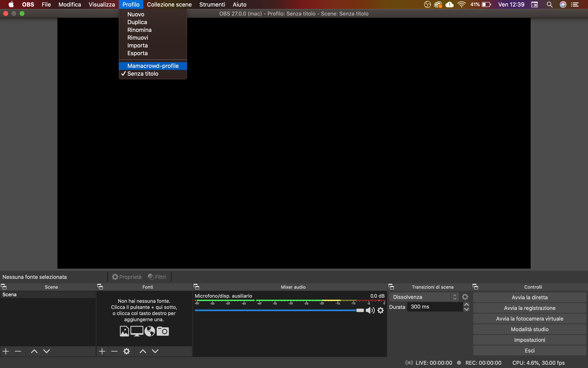588x368 pixels.
Task: Click the Filtri button in source toolbar
Action: point(157,277)
